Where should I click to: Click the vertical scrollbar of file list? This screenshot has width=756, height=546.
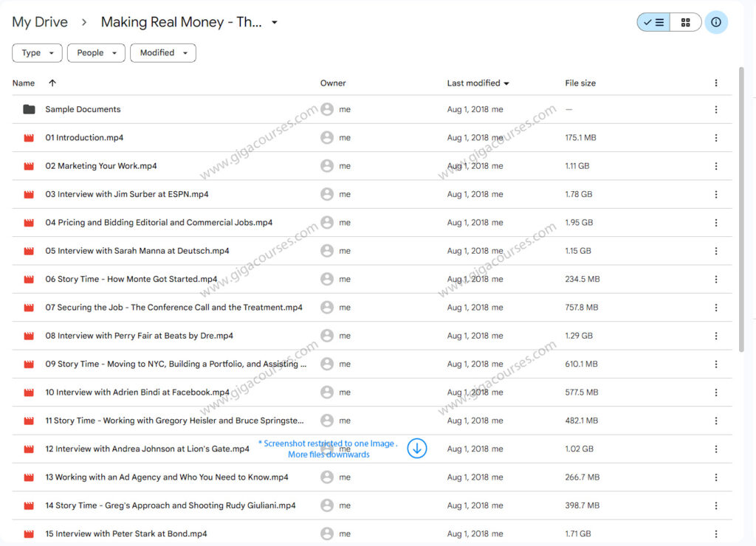point(741,207)
